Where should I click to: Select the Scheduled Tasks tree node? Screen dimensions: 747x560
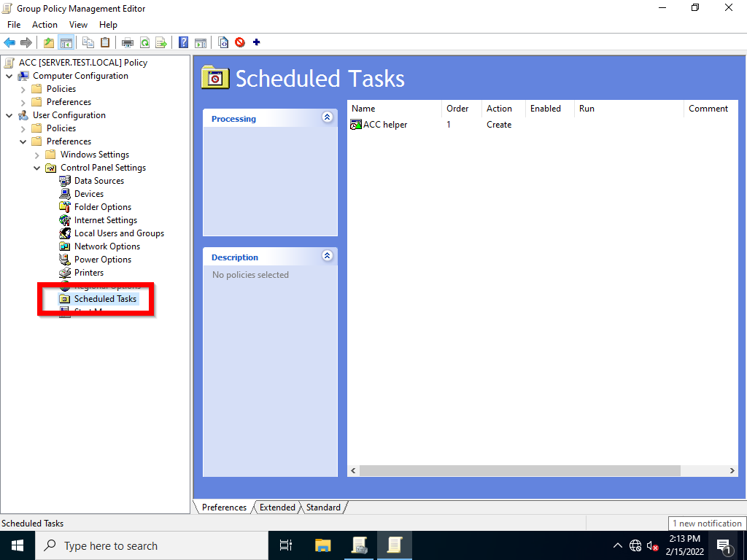click(x=105, y=299)
